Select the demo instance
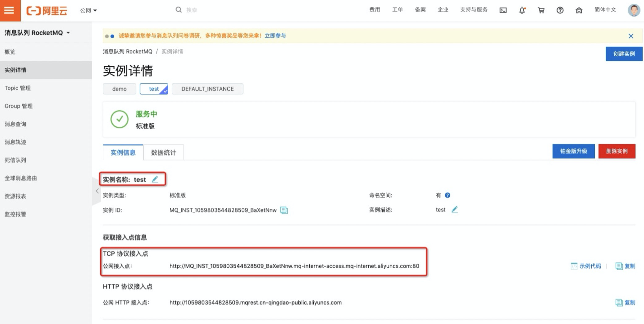Viewport: 644px width, 324px height. click(x=119, y=89)
